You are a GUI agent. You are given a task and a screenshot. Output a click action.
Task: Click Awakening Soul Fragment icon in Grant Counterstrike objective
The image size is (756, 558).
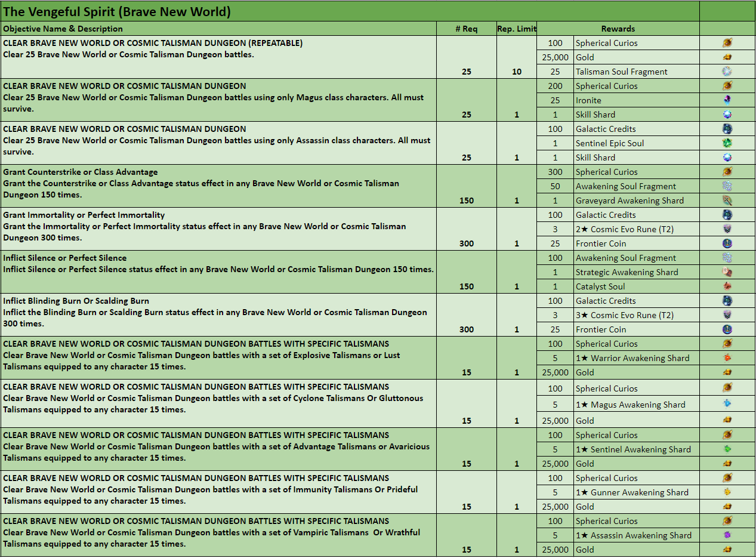(727, 186)
